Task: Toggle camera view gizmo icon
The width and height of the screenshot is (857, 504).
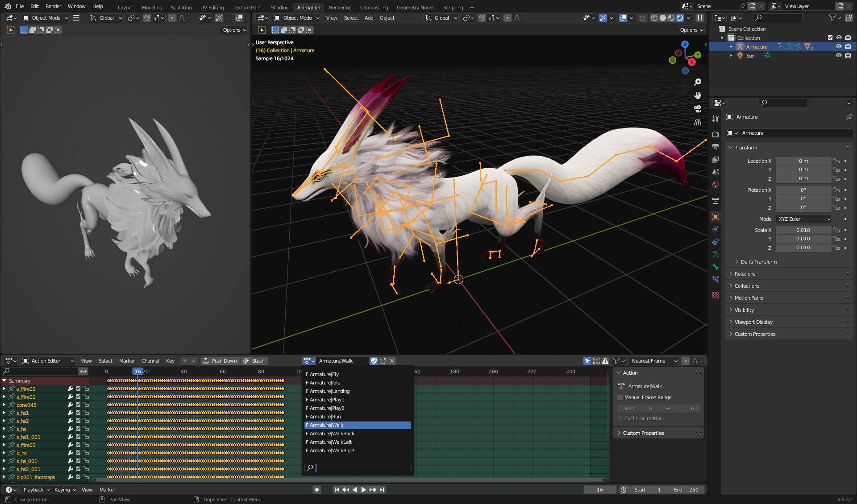Action: pos(698,109)
